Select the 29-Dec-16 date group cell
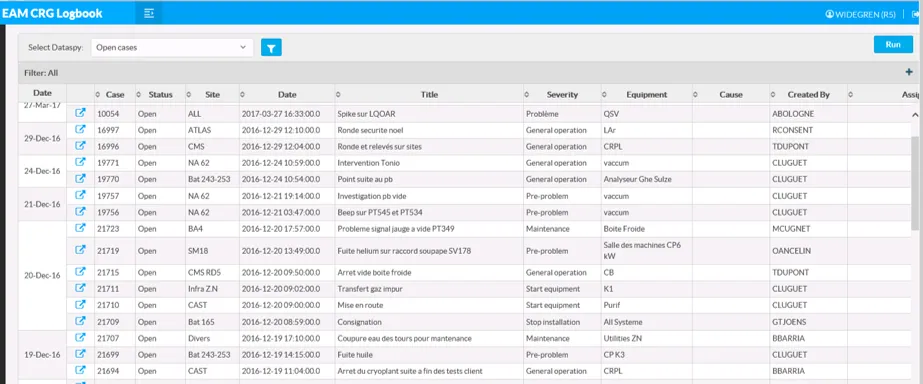The height and width of the screenshot is (384, 923). click(x=42, y=138)
